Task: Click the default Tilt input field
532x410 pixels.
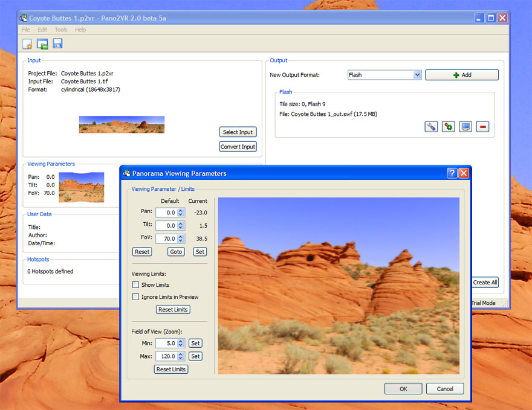Action: pyautogui.click(x=167, y=225)
